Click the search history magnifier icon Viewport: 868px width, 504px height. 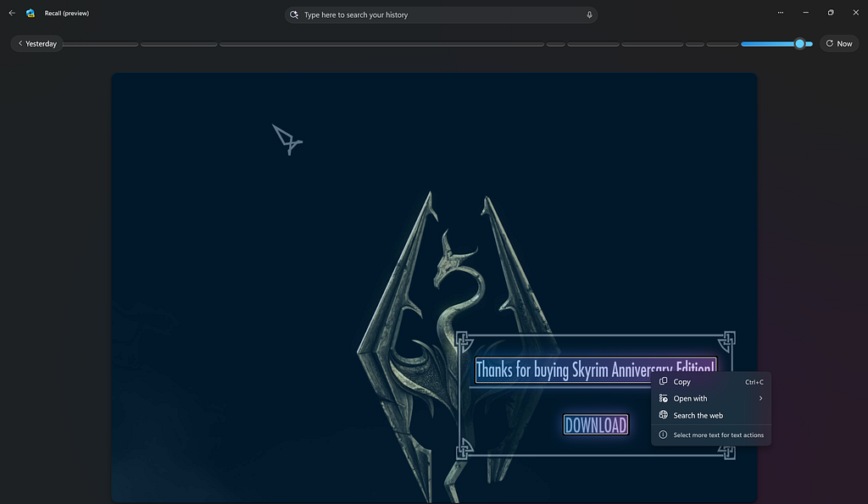(x=294, y=15)
